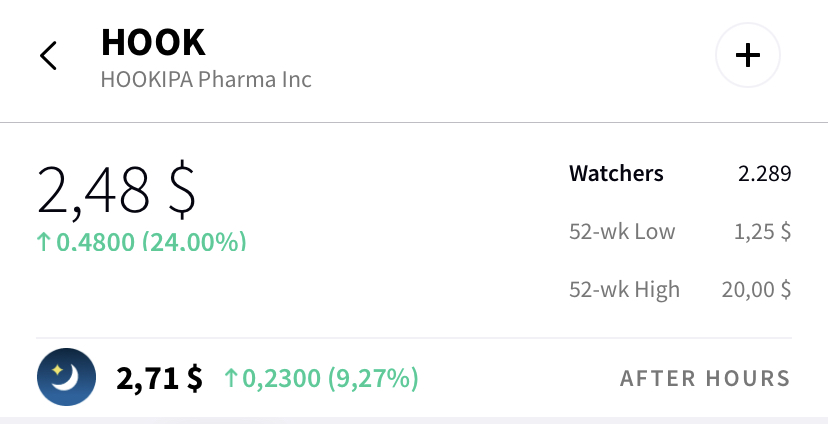Add HOOK to watchlist with plus button
This screenshot has height=424, width=828.
(x=748, y=55)
